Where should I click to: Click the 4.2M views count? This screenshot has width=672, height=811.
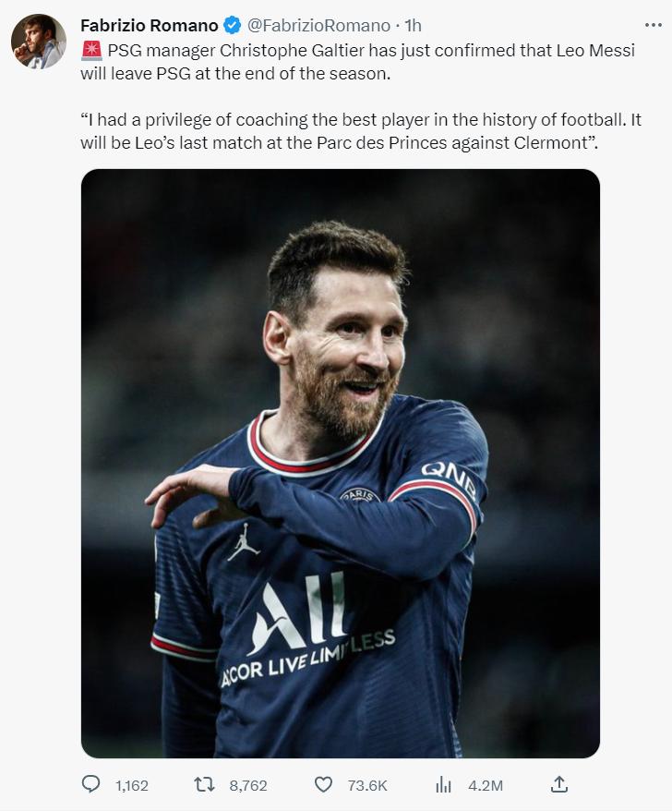(x=486, y=786)
